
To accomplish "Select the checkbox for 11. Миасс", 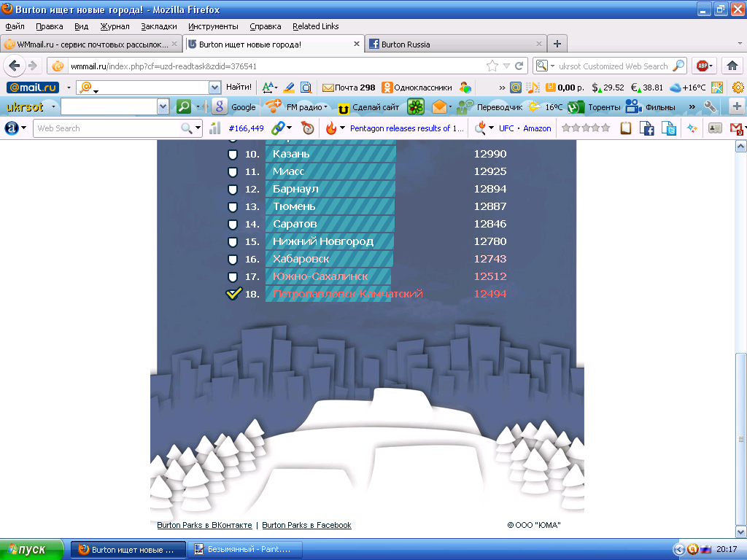I will point(233,172).
